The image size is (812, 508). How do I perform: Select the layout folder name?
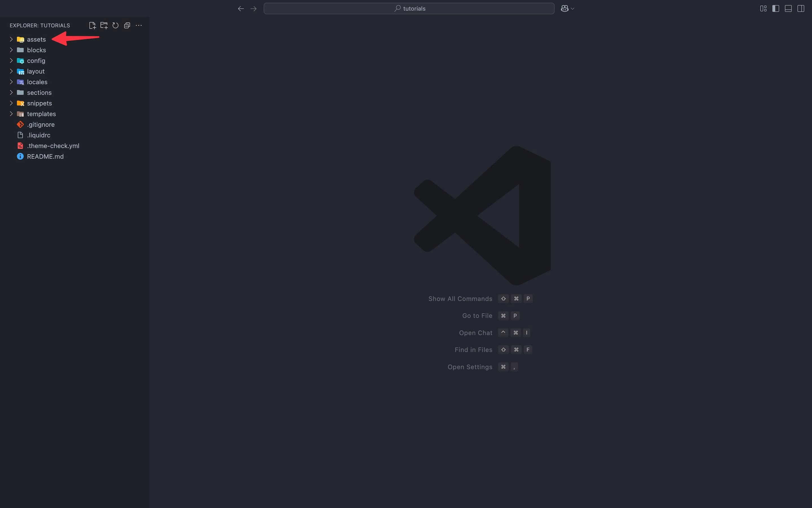[36, 71]
